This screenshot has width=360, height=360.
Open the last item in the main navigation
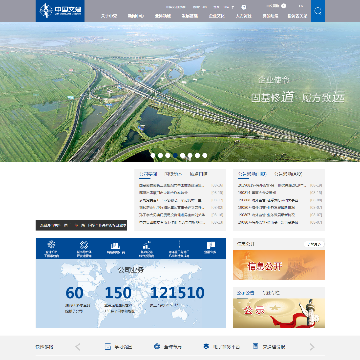[x=297, y=16]
